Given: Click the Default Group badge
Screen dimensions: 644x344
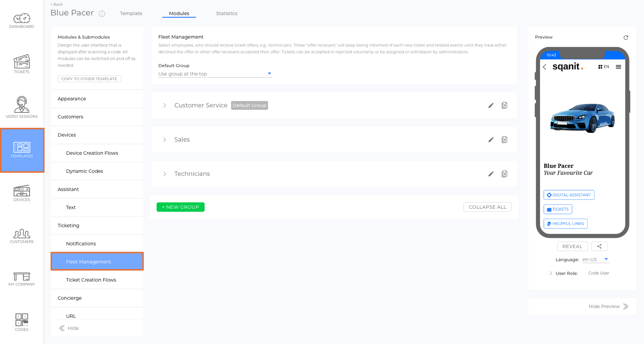Looking at the screenshot, I should 249,105.
